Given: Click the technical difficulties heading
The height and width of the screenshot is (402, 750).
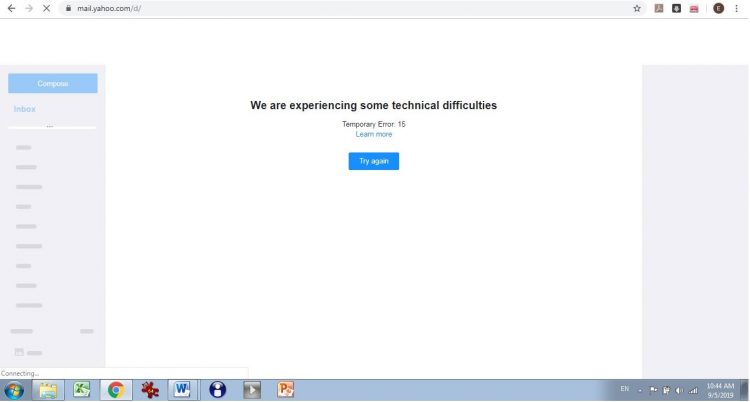Looking at the screenshot, I should (x=374, y=105).
